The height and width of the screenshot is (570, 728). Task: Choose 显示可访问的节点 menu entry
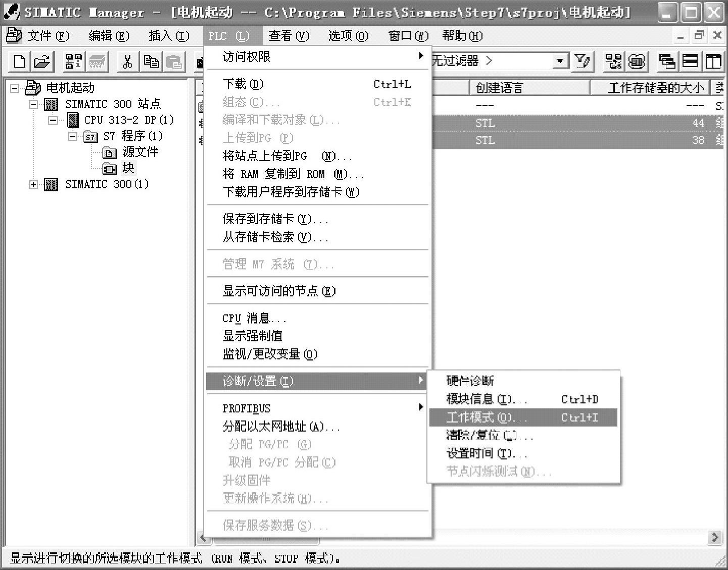coord(317,291)
